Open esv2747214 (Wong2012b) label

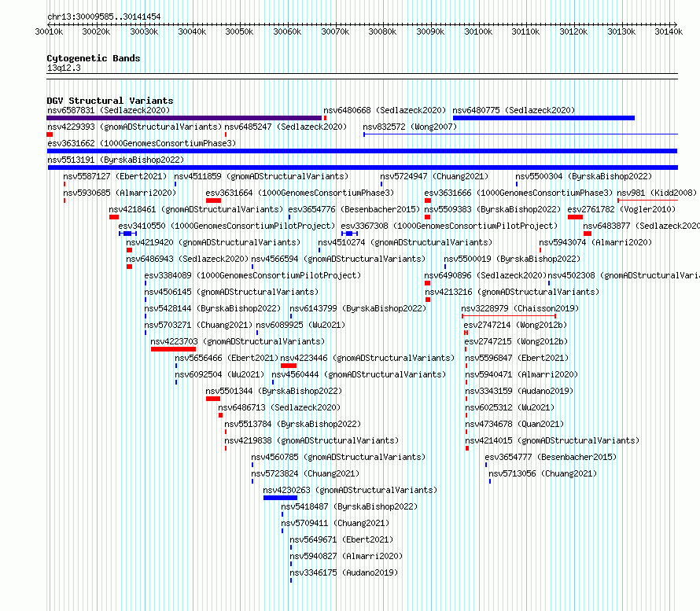click(515, 325)
